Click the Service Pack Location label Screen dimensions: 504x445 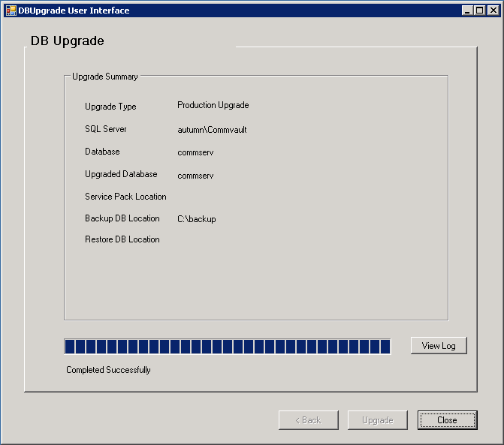coord(125,197)
